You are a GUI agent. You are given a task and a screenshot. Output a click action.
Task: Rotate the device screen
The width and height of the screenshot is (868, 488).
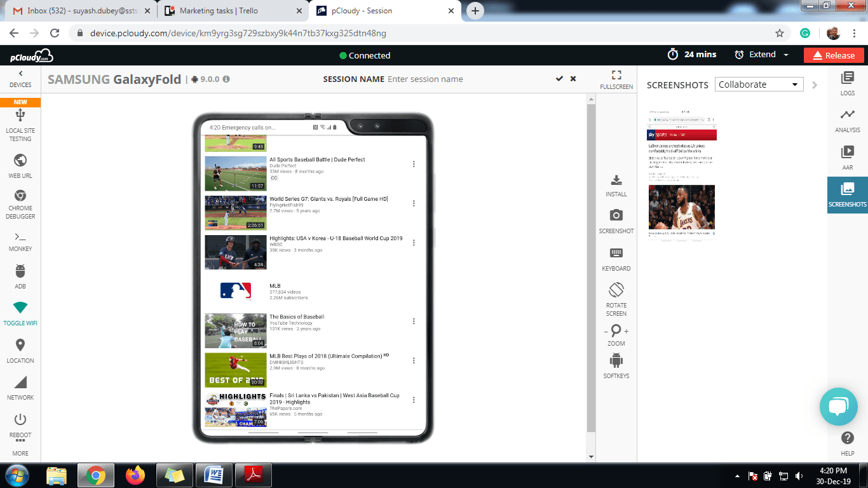click(x=616, y=299)
